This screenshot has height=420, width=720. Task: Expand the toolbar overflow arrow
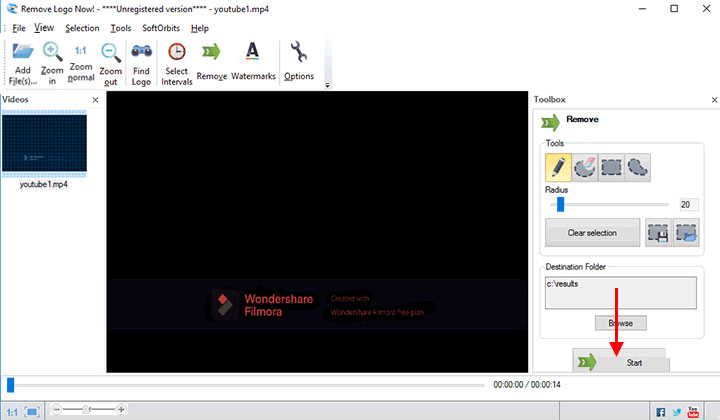pyautogui.click(x=328, y=86)
